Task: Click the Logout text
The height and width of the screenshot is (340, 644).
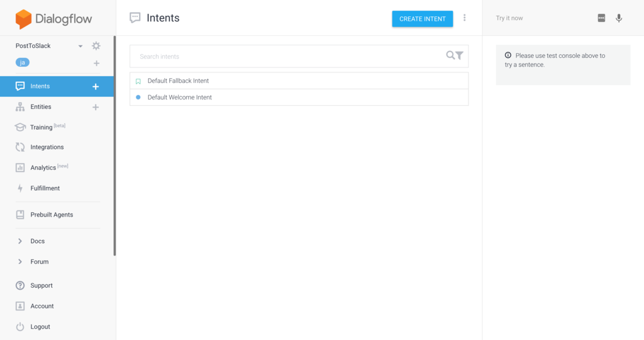Action: [40, 327]
